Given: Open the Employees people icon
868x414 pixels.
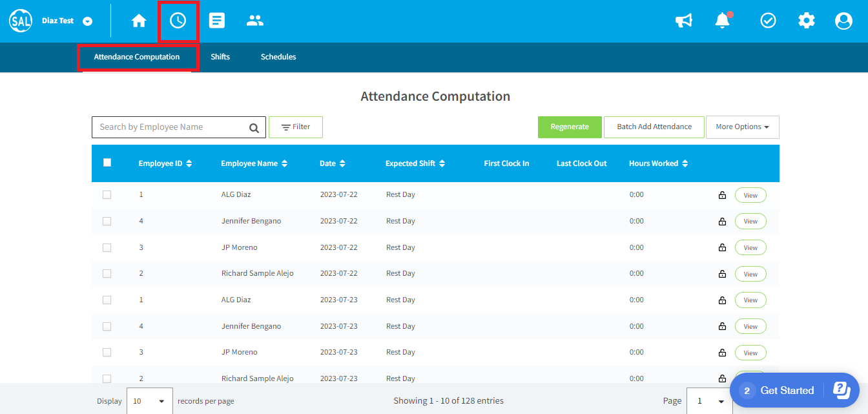Looking at the screenshot, I should [x=255, y=21].
